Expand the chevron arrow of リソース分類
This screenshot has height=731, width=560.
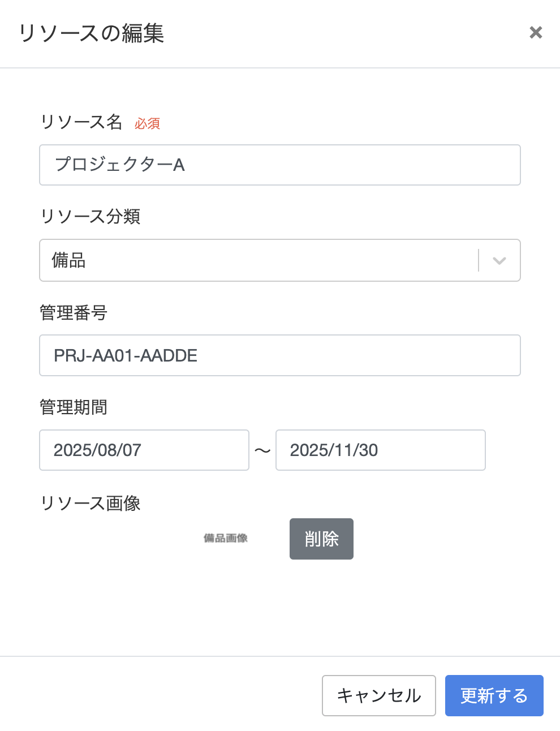pos(499,261)
